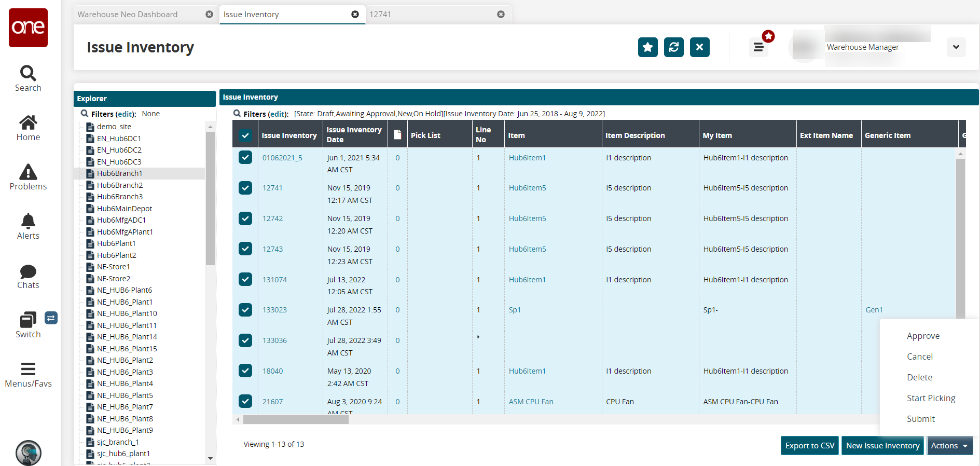Click the Export to CSV button
The width and height of the screenshot is (980, 466).
(x=809, y=446)
